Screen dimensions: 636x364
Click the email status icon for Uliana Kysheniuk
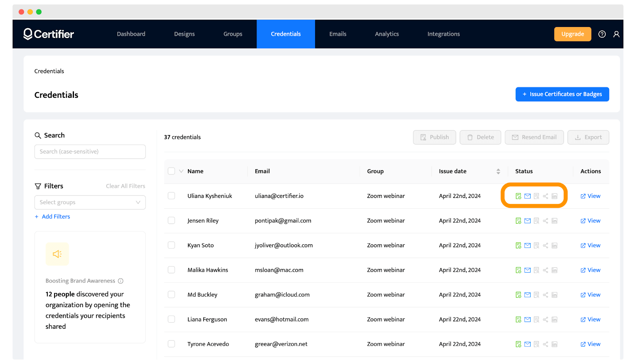(x=527, y=196)
